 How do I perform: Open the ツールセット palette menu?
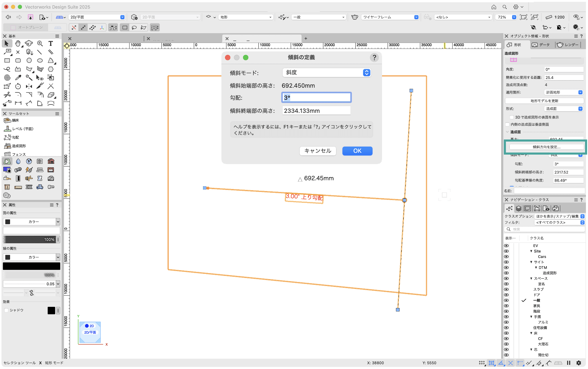pos(57,114)
